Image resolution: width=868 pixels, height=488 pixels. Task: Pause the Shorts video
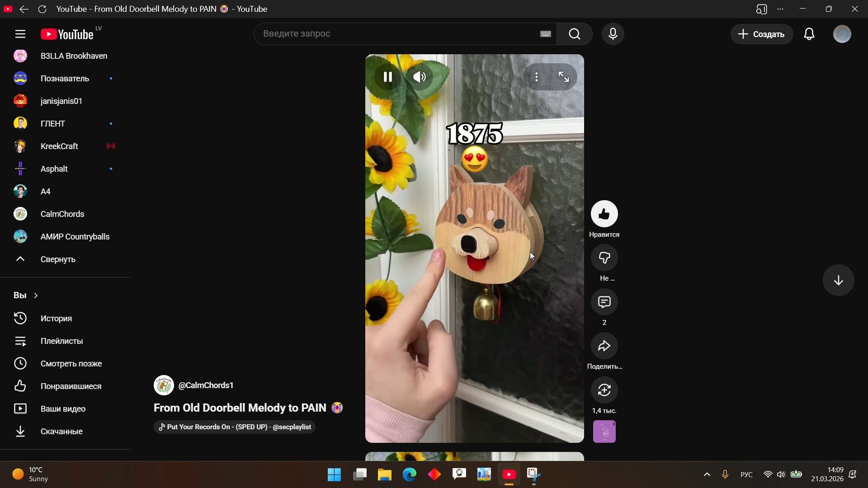pos(387,77)
